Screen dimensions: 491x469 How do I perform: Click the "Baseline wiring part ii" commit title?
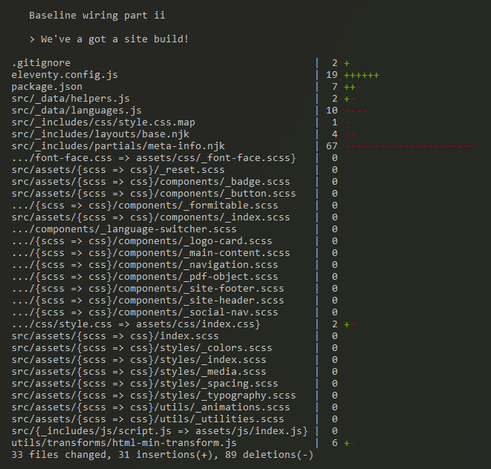(97, 15)
